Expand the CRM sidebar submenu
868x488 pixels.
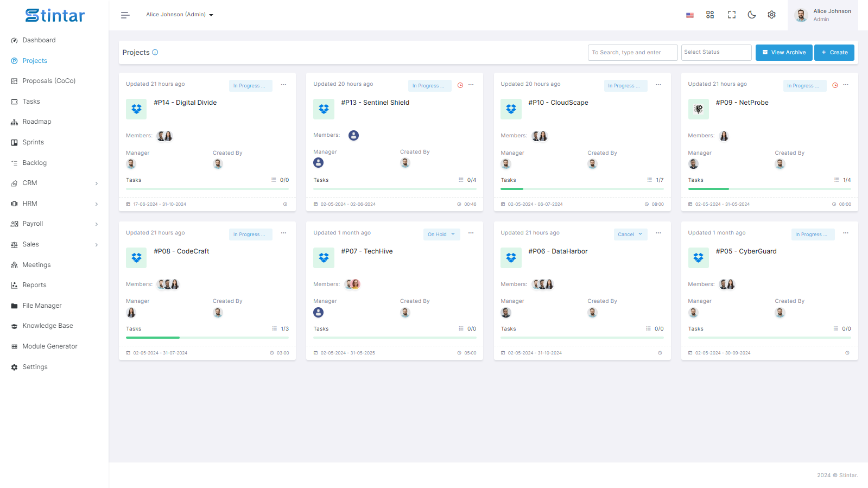pos(54,183)
